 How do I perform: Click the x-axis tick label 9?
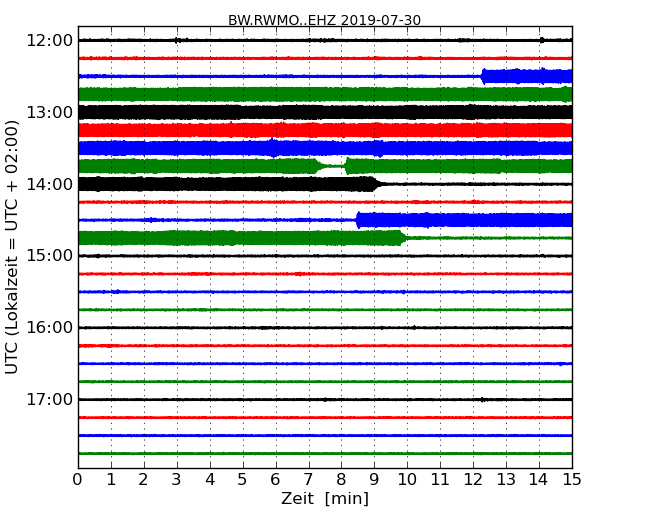pyautogui.click(x=374, y=480)
